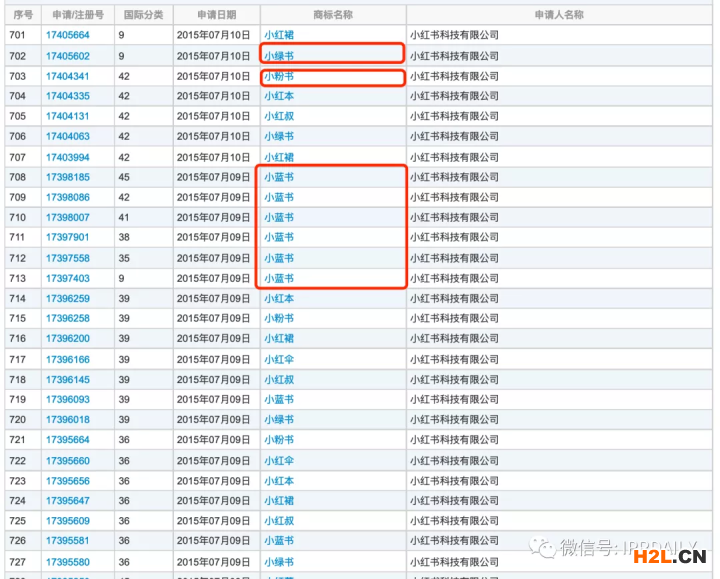720x579 pixels.
Task: Click trademark 小绿书 in row 720
Action: [279, 420]
